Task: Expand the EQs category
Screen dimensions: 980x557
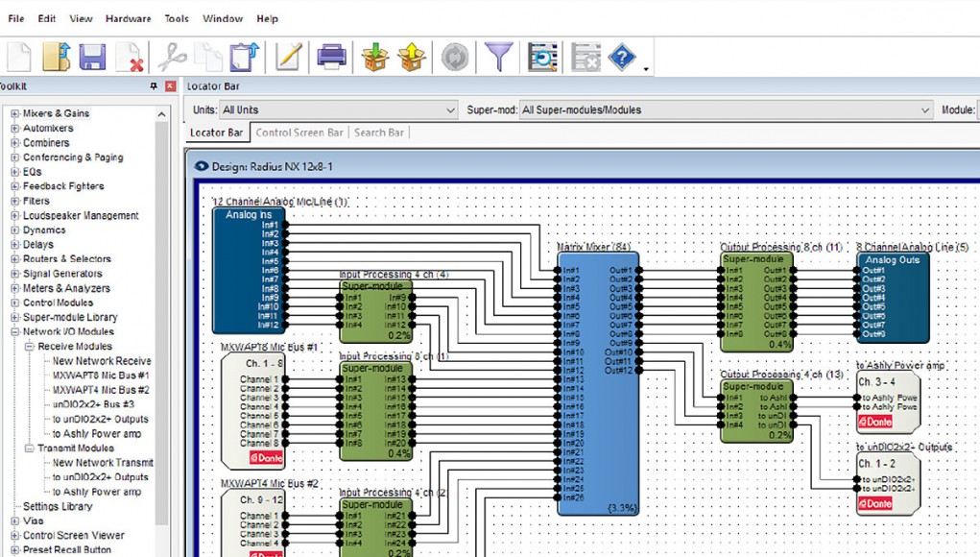Action: 15,172
